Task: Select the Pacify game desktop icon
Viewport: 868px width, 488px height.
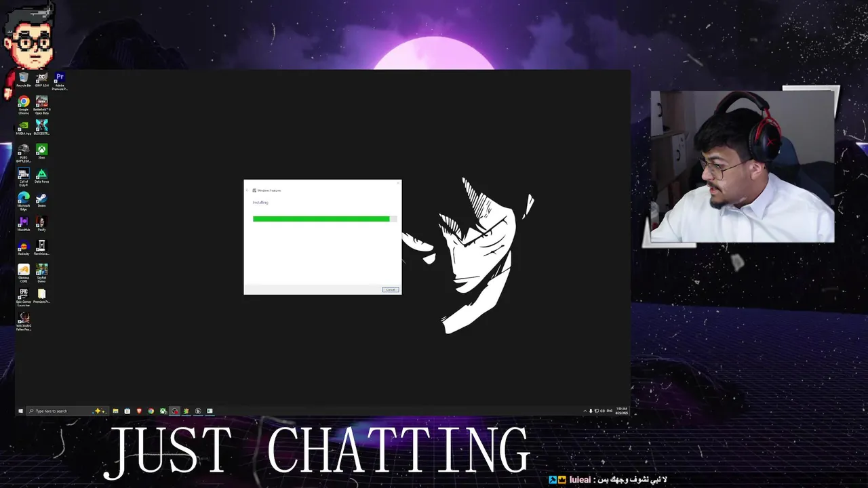Action: (x=42, y=224)
